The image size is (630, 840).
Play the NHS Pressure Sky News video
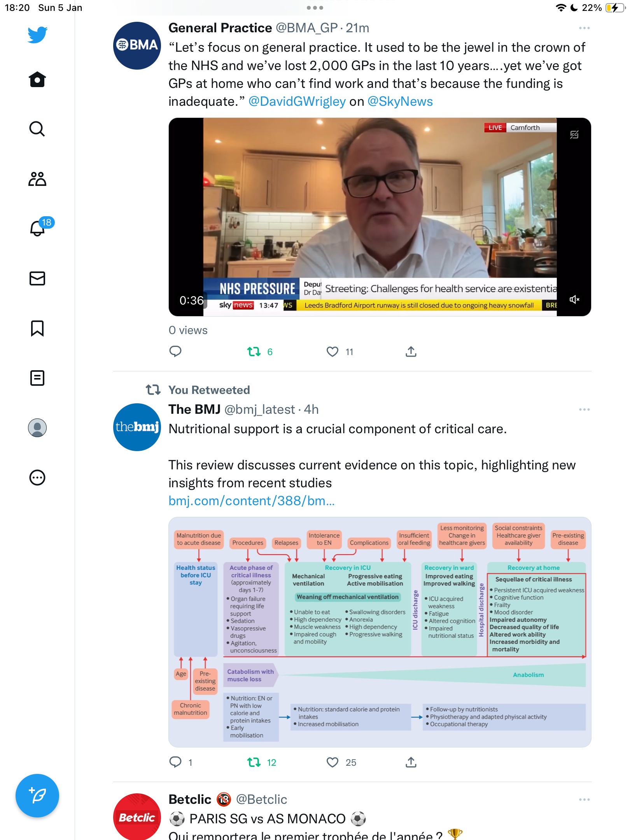point(380,217)
